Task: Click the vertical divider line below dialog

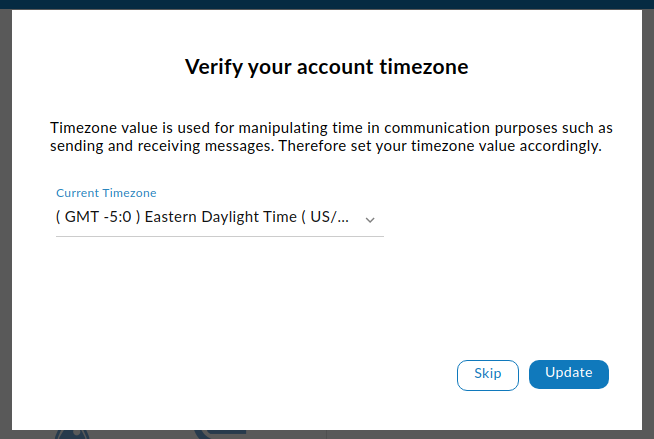Action: [327, 434]
